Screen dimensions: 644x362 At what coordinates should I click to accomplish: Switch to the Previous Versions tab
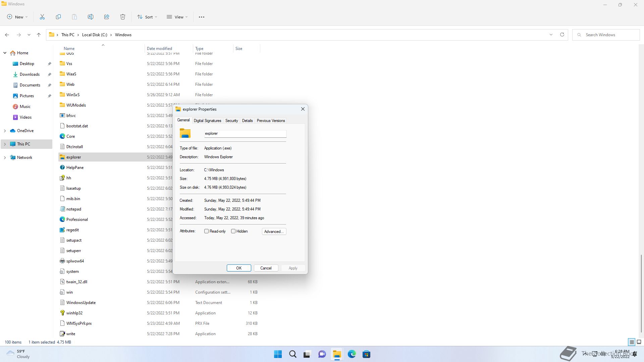(271, 121)
